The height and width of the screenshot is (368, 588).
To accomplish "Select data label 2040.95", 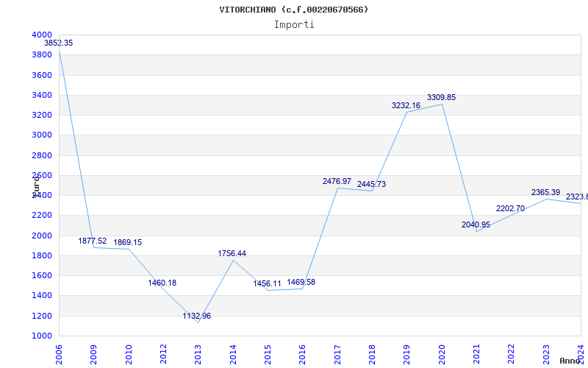I will point(476,225).
